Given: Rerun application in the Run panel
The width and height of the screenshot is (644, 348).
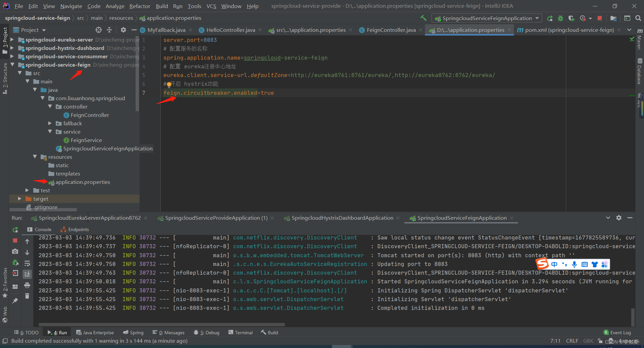Looking at the screenshot, I should click(x=15, y=230).
